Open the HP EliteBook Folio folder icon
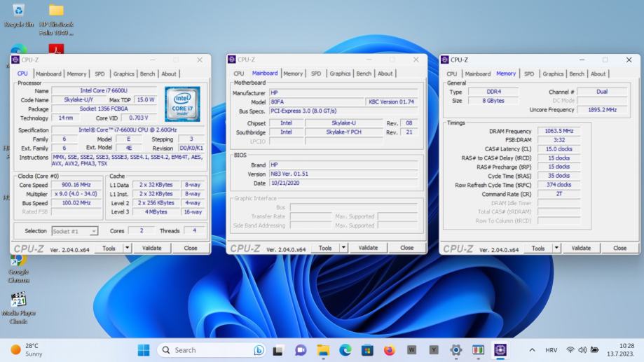Image resolution: width=644 pixels, height=362 pixels. click(56, 11)
